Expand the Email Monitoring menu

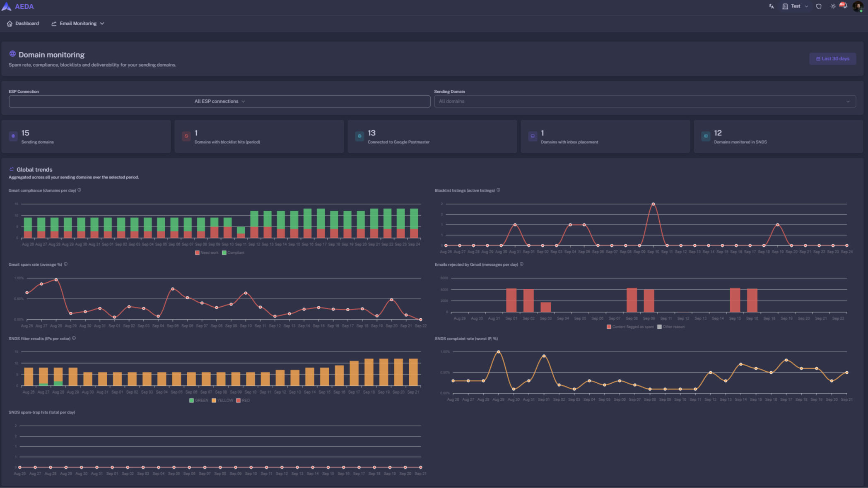point(78,24)
